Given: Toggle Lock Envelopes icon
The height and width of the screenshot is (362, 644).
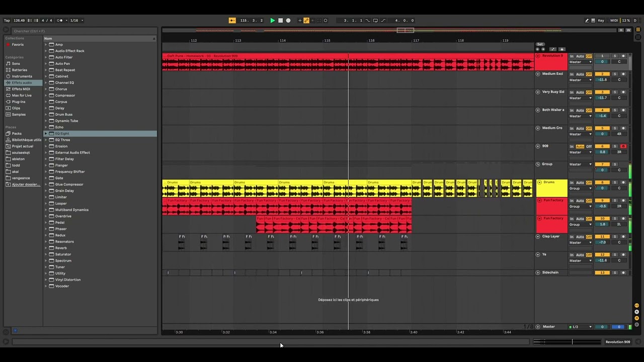Looking at the screenshot, I should click(562, 49).
